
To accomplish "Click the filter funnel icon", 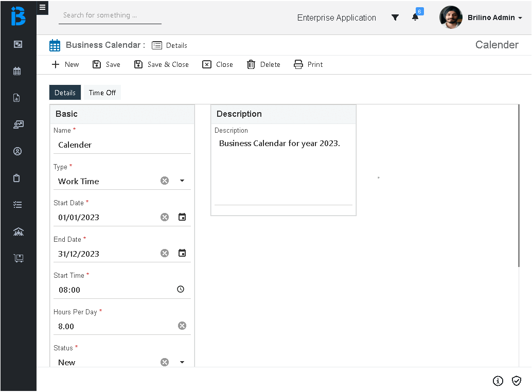I will point(395,17).
